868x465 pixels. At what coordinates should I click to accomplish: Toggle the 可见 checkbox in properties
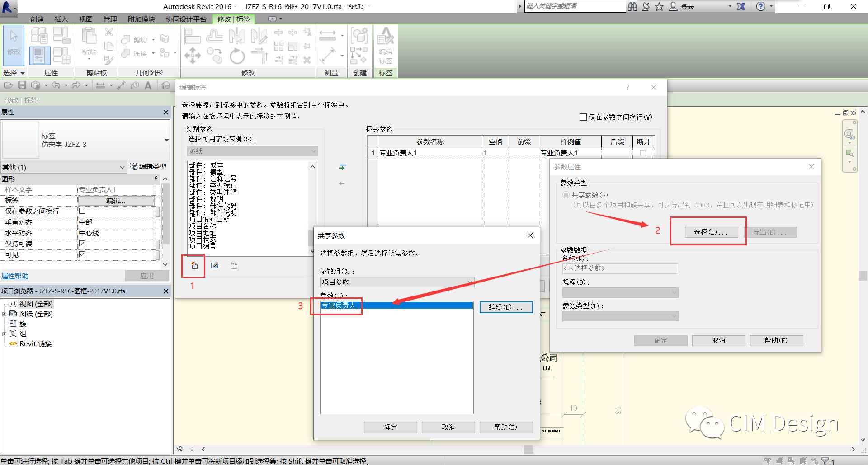pyautogui.click(x=82, y=254)
